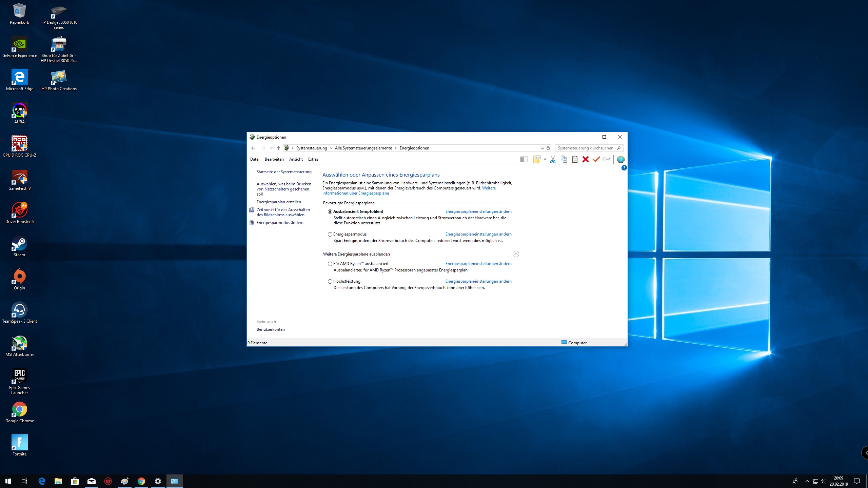Screen dimensions: 868x488
Task: Click the Copy documents toolbar icon
Action: click(x=564, y=159)
